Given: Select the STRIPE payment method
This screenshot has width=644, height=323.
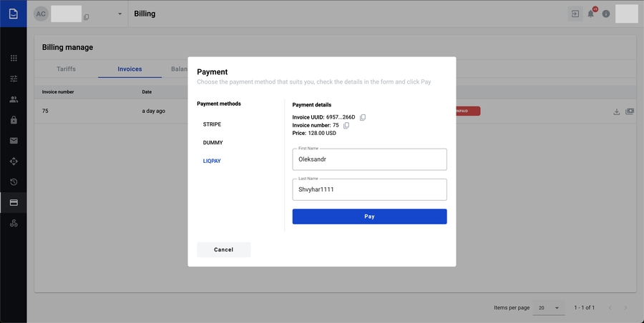Looking at the screenshot, I should (x=212, y=124).
